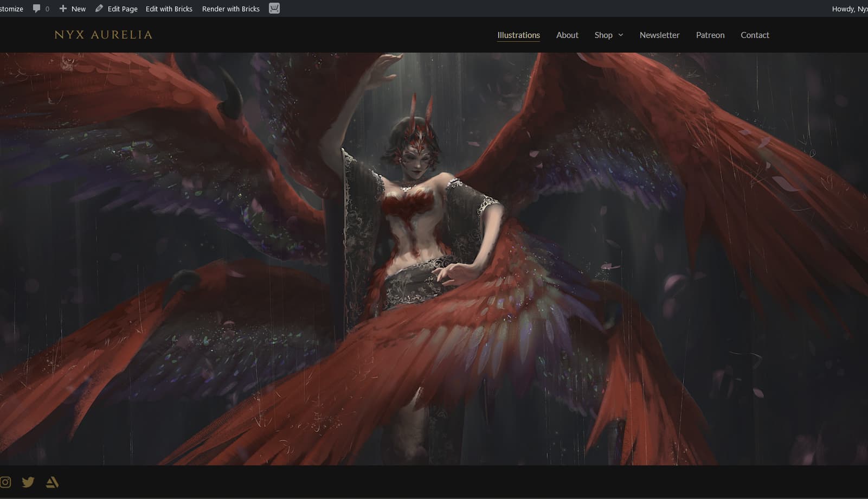Click the Customize link in admin bar

point(11,9)
